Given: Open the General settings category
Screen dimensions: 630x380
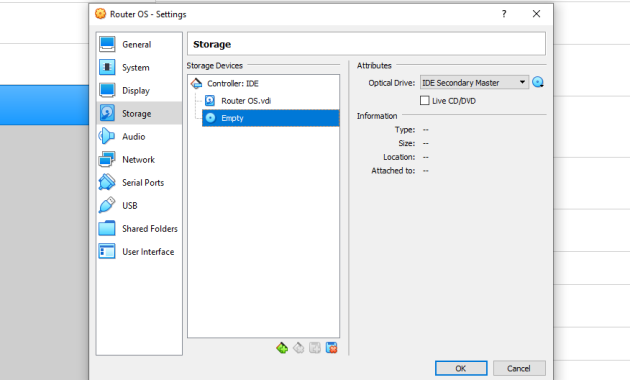Looking at the screenshot, I should [x=139, y=44].
